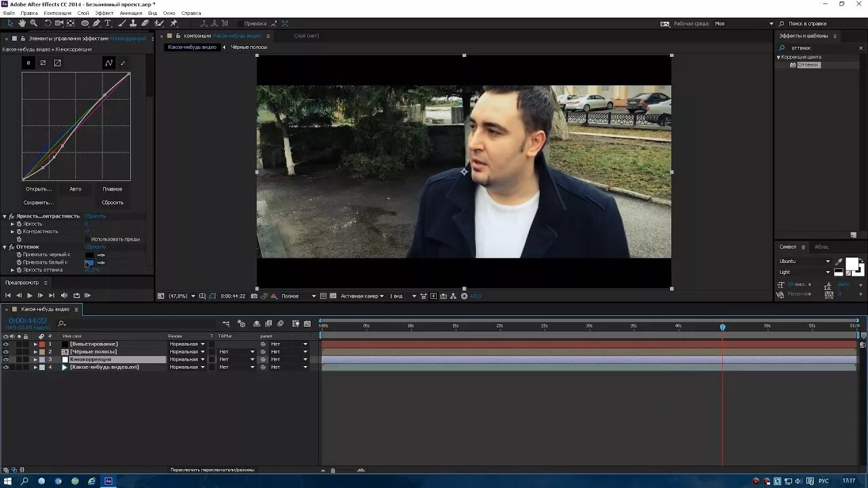Screen dimensions: 868x488
Task: Click the white fill color swatch in Символ panel
Action: (x=852, y=264)
